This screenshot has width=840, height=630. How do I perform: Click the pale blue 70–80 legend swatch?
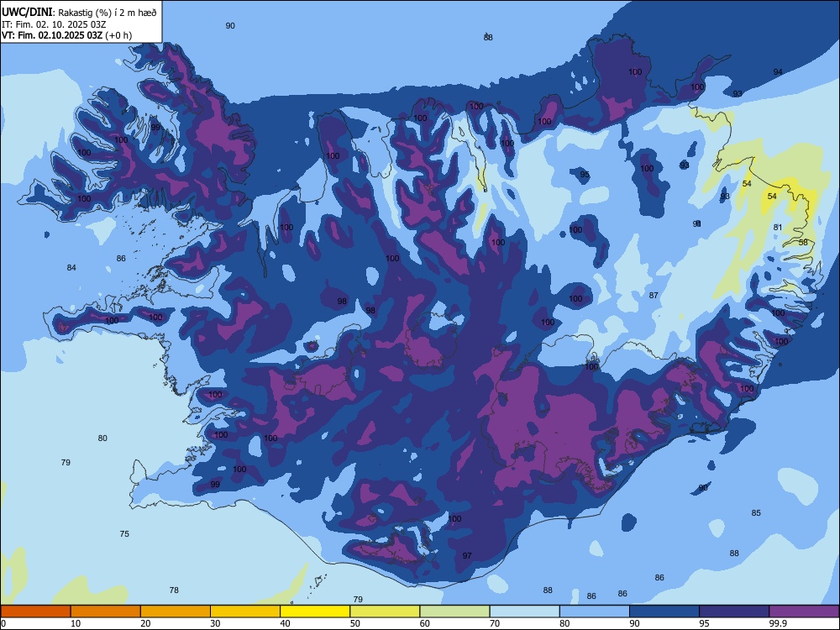click(x=524, y=612)
